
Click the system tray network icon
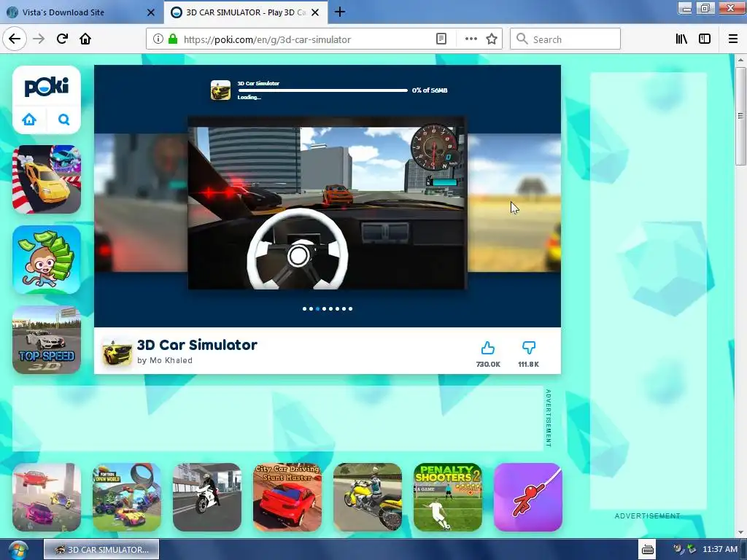(692, 550)
